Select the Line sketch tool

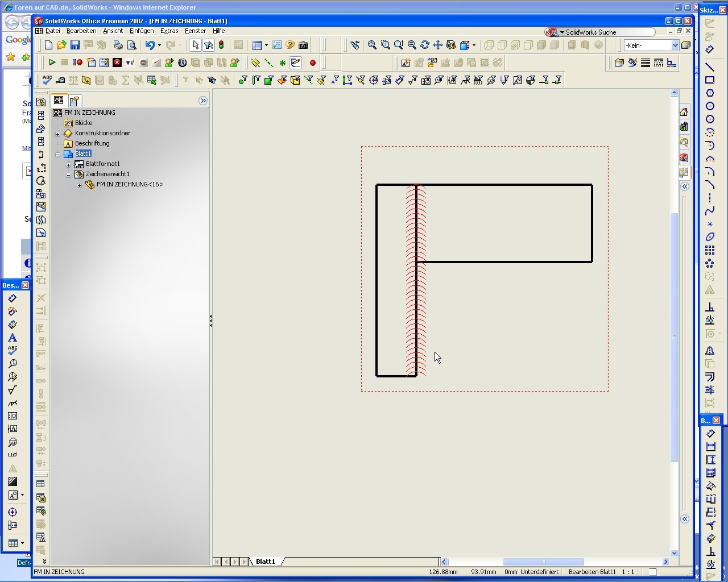point(710,67)
